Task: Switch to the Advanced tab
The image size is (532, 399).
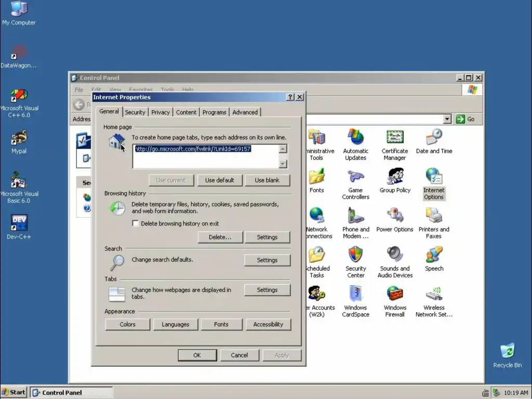Action: pyautogui.click(x=245, y=112)
